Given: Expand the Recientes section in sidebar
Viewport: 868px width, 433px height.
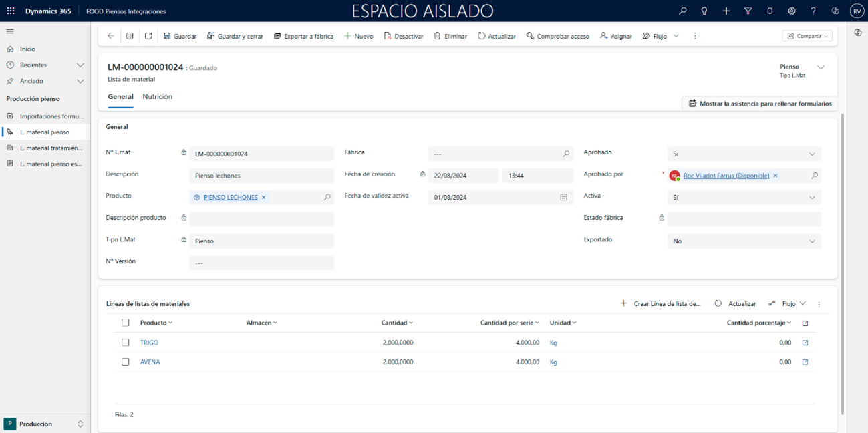Looking at the screenshot, I should tap(80, 65).
